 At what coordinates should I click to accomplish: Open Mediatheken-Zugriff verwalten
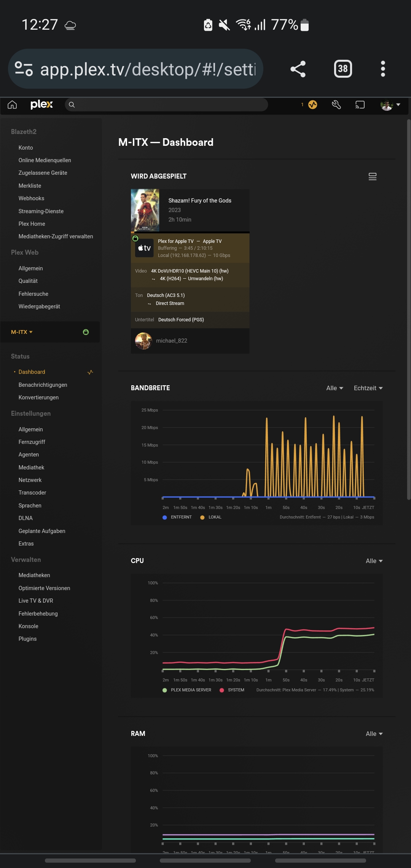(x=56, y=236)
